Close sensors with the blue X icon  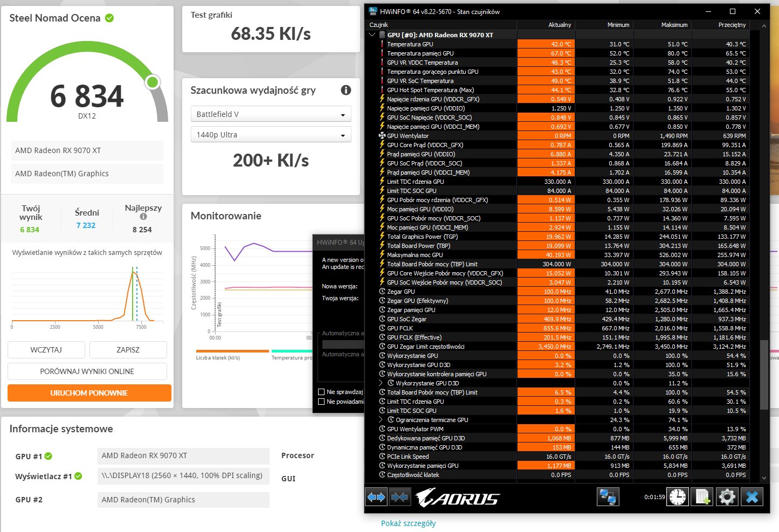click(752, 497)
